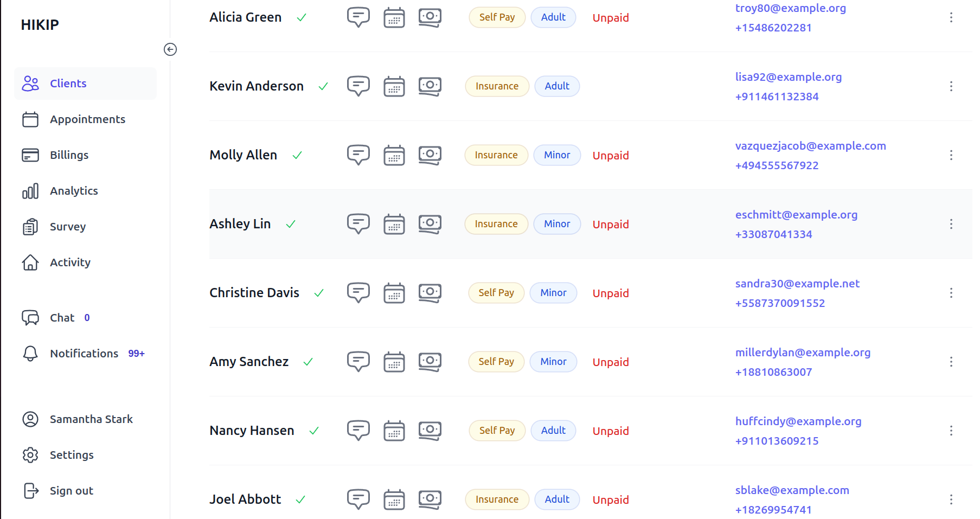
Task: Click the green checkmark next to Alicia Green
Action: click(x=302, y=17)
